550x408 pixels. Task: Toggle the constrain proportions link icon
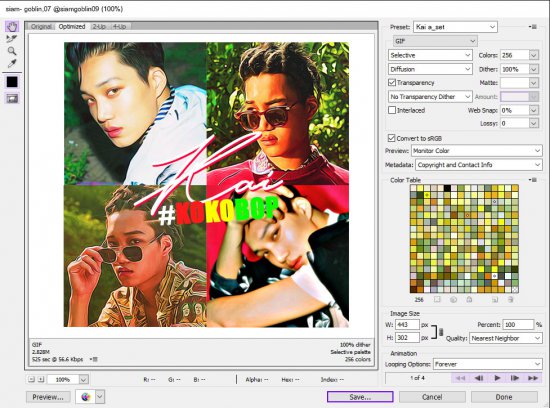tap(441, 332)
